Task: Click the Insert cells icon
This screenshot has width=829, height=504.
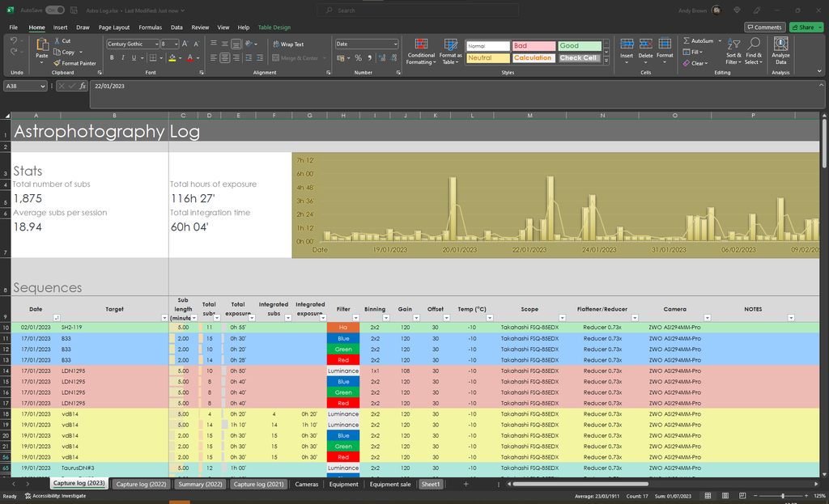Action: click(627, 45)
